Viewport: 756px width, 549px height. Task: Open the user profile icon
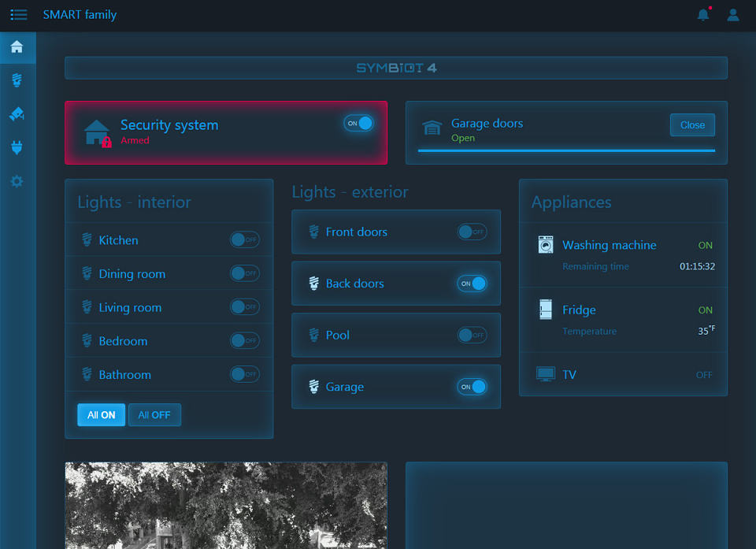[733, 15]
